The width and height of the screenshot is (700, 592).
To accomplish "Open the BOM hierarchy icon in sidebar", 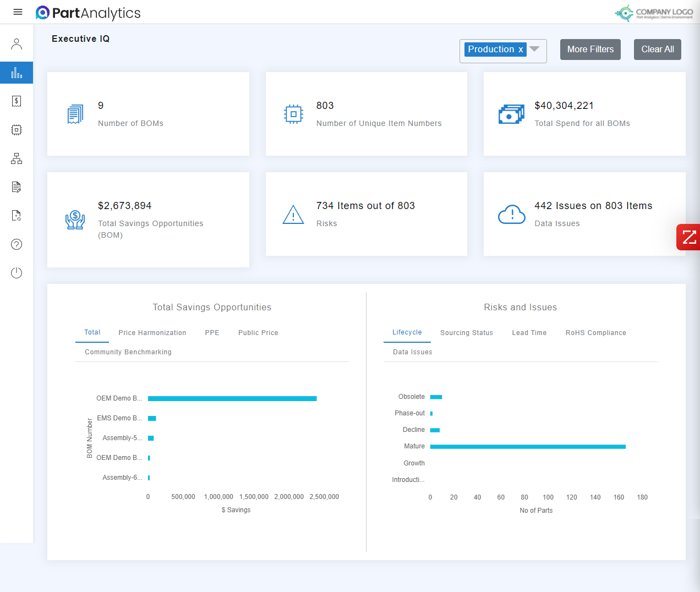I will click(16, 158).
